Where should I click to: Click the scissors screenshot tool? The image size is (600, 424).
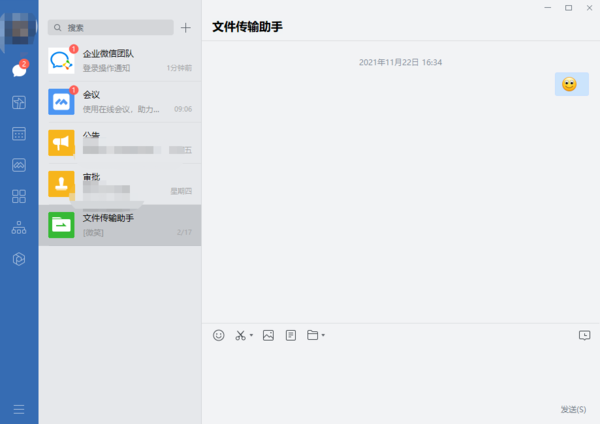click(x=240, y=335)
